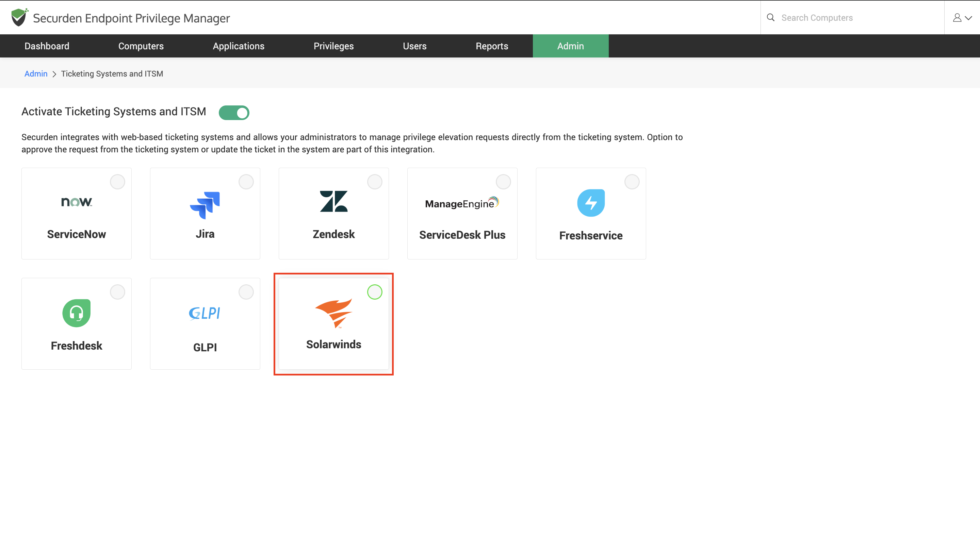The width and height of the screenshot is (980, 553).
Task: Open the Reports tab
Action: tap(492, 46)
